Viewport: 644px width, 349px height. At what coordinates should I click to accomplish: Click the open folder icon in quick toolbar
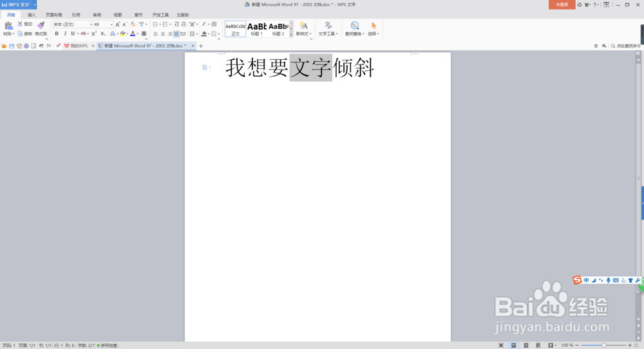4,46
